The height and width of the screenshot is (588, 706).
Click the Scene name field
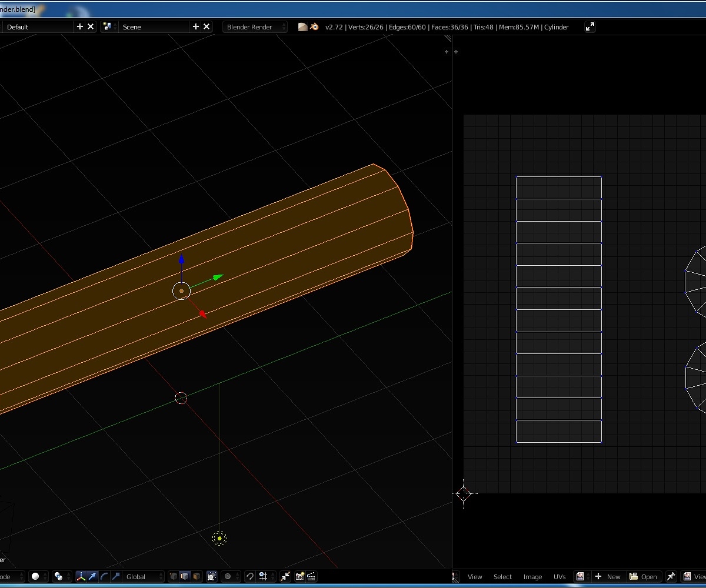pos(155,27)
